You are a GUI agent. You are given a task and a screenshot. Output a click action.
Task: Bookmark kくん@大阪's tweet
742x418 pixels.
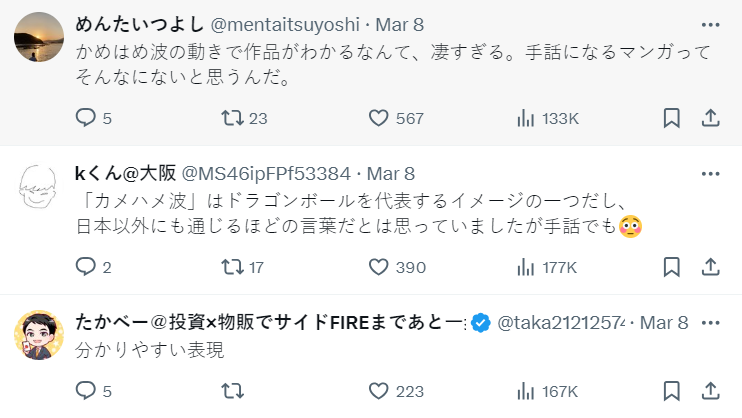click(x=672, y=267)
